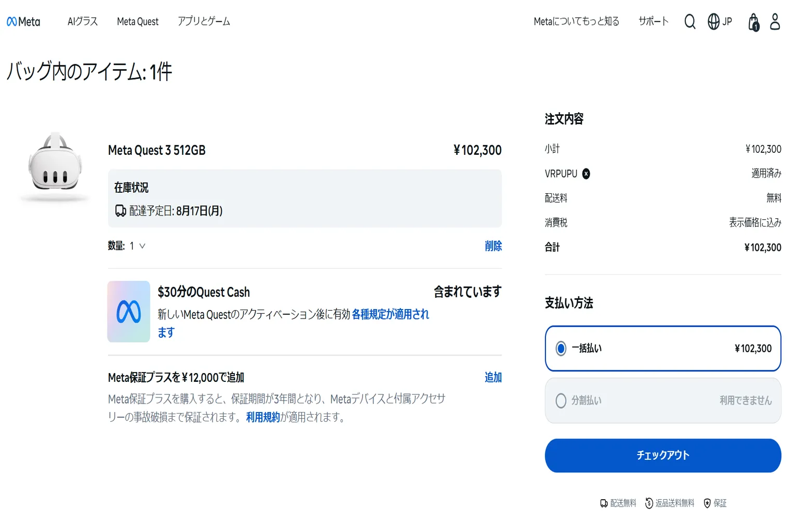Viewport: 798px width, 532px height.
Task: Open the JP region globe selector
Action: pos(720,21)
